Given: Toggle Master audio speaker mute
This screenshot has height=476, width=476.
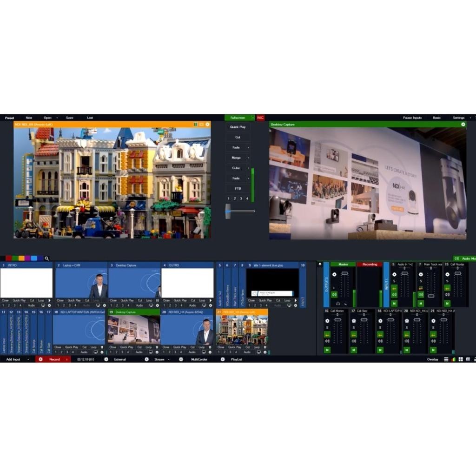Looking at the screenshot, I should [x=334, y=294].
